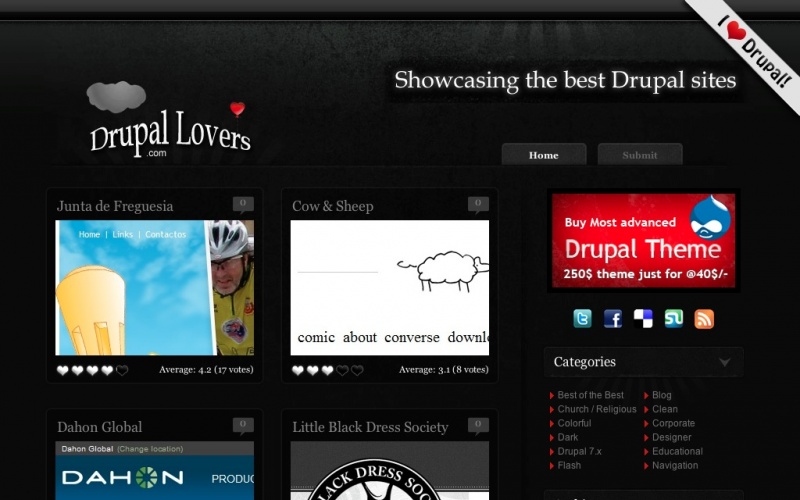Screen dimensions: 800x500
Task: Select the Clean category
Action: (664, 409)
